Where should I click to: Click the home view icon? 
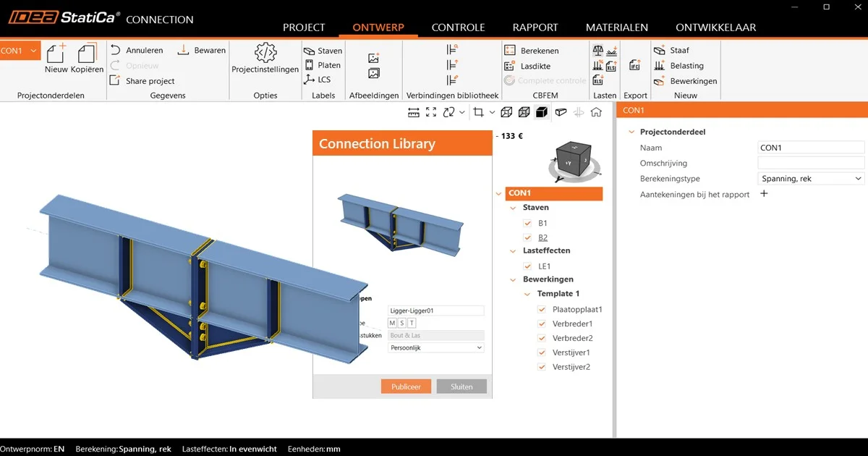click(x=596, y=112)
